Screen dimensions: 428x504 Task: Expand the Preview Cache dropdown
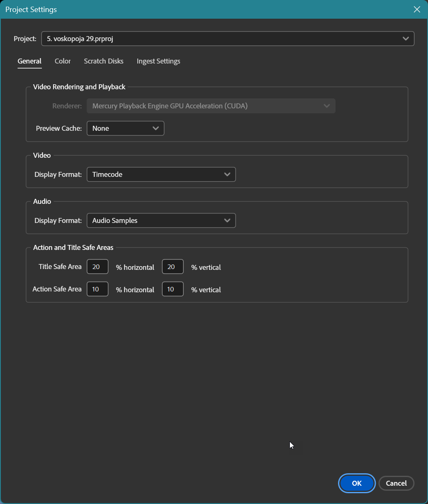click(124, 128)
